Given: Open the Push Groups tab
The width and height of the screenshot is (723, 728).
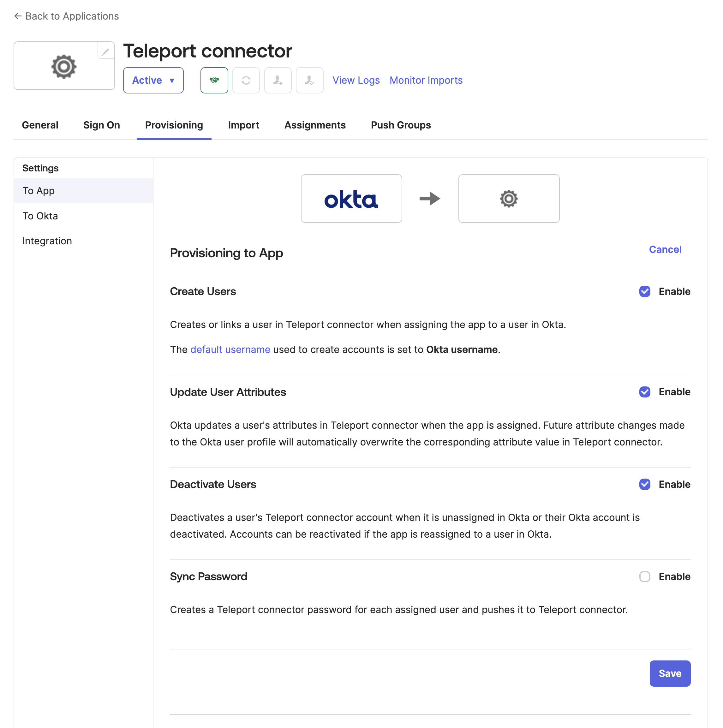Looking at the screenshot, I should (x=401, y=125).
